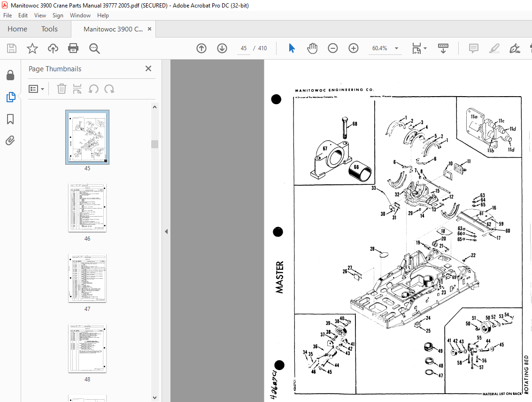Click the Page Thumbnails panel title
This screenshot has width=532, height=402.
click(x=55, y=69)
